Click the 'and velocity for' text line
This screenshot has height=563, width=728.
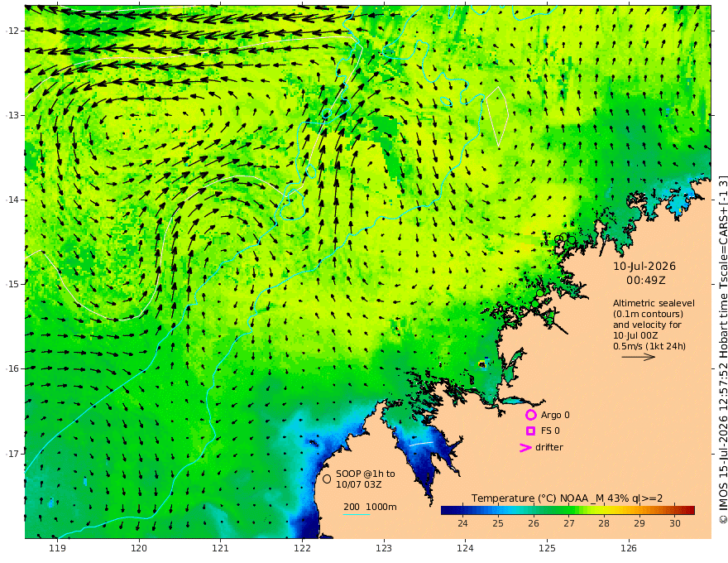(x=647, y=325)
